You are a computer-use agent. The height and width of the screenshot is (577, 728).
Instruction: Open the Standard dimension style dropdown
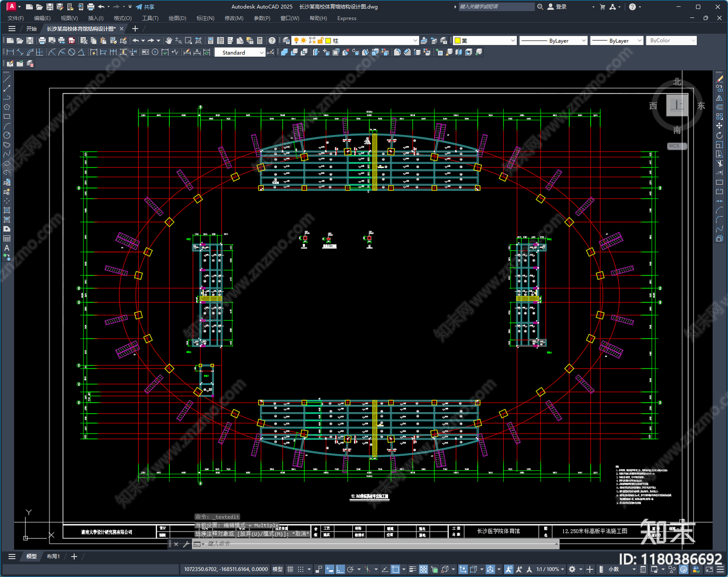(x=240, y=52)
